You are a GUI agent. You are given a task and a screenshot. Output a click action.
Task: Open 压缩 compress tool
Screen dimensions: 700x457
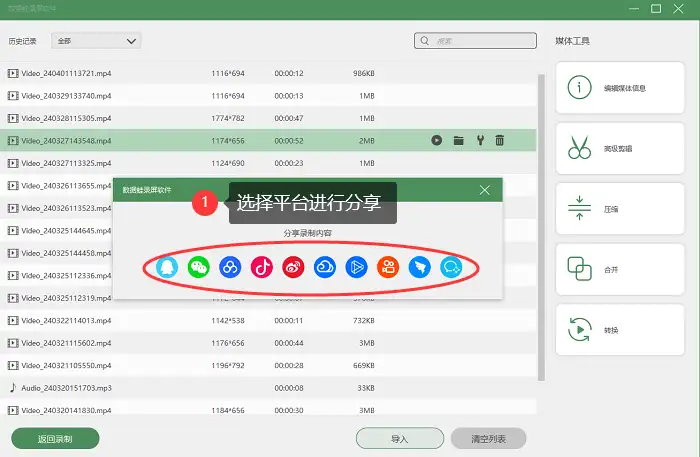(x=620, y=209)
